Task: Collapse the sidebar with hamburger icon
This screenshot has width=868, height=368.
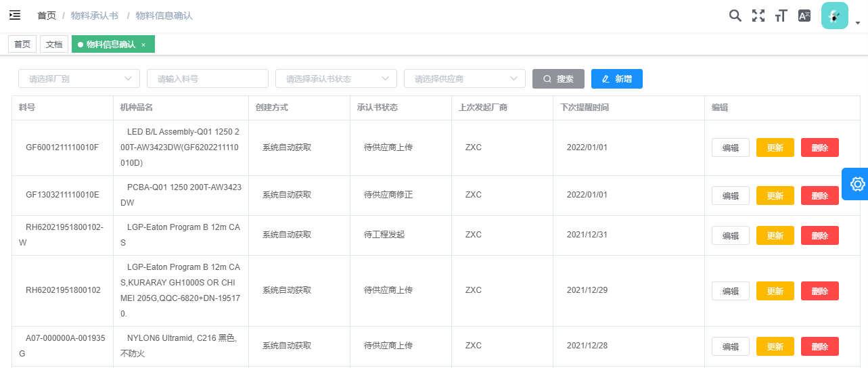Action: pos(15,15)
